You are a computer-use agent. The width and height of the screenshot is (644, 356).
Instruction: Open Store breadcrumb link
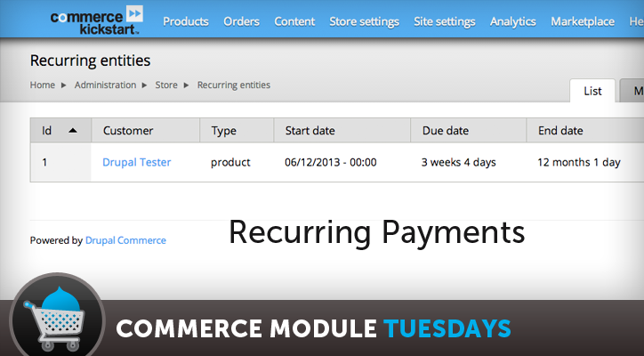pyautogui.click(x=166, y=85)
